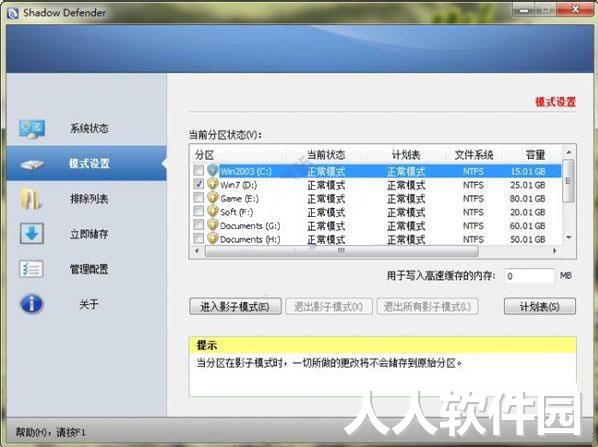Focus the write cache memory MB field
The width and height of the screenshot is (598, 447).
529,276
